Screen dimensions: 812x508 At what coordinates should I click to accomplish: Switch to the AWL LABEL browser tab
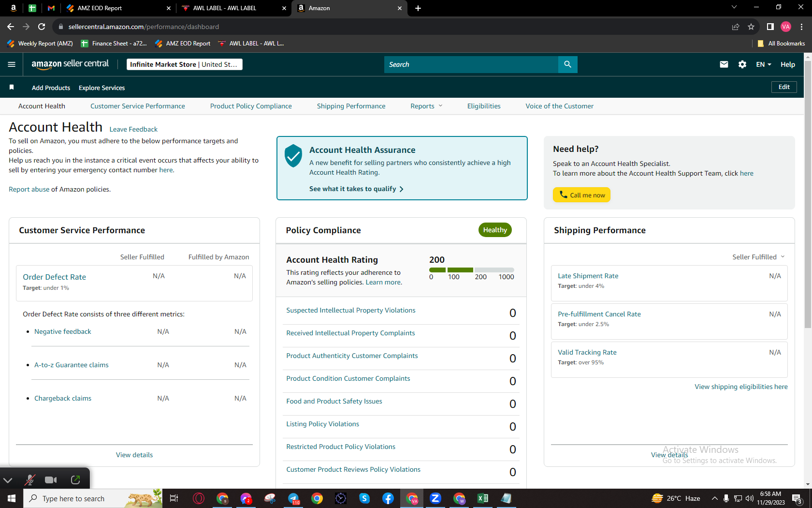click(234, 8)
